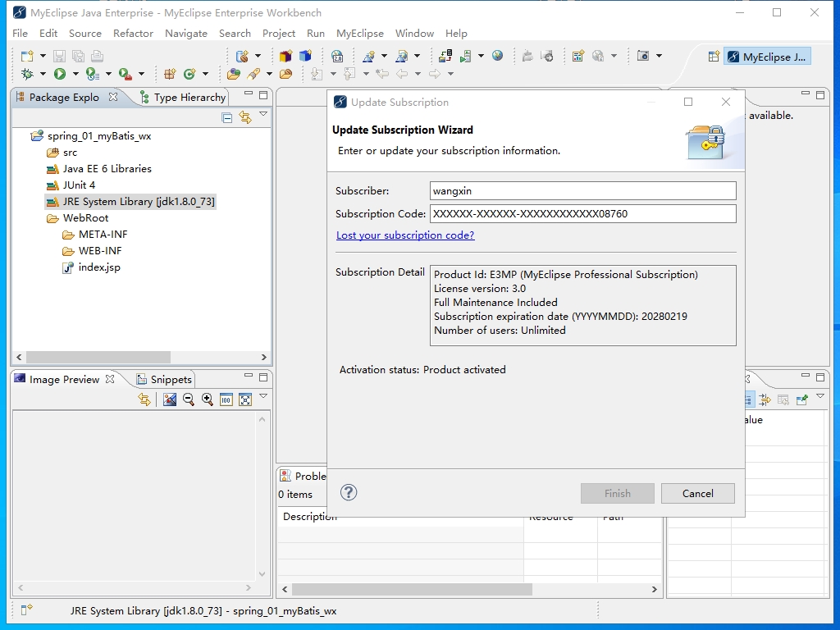Image resolution: width=840 pixels, height=630 pixels.
Task: Switch to the Snippets tab
Action: [164, 379]
